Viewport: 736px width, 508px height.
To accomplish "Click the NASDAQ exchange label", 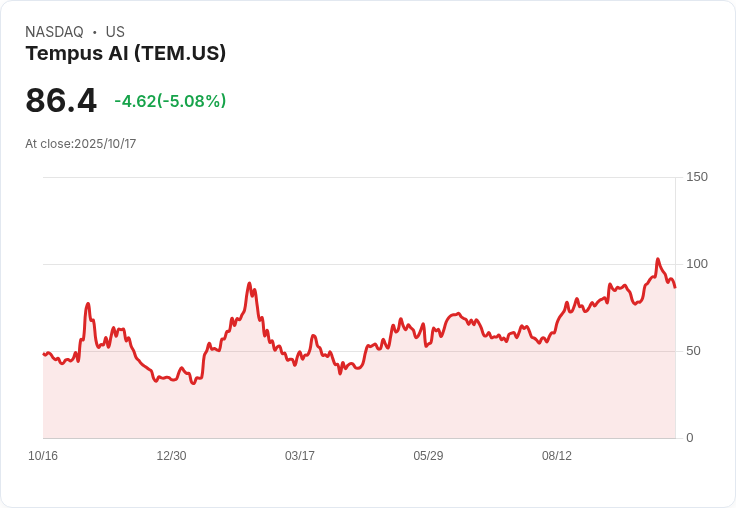I will [x=54, y=32].
